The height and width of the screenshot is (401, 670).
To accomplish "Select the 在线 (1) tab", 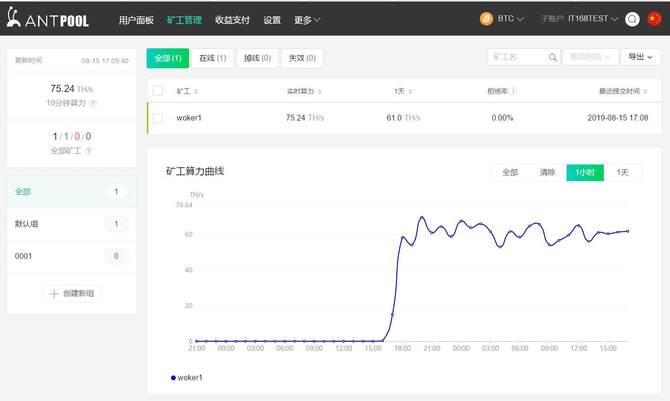I will coord(213,58).
